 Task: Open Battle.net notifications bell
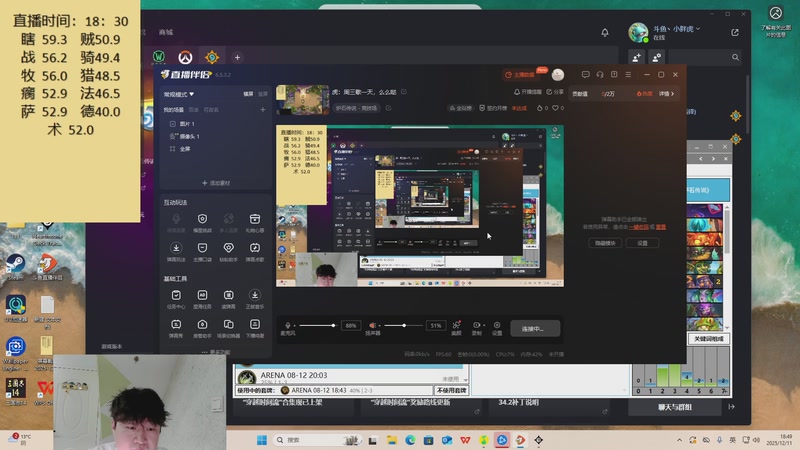[605, 33]
